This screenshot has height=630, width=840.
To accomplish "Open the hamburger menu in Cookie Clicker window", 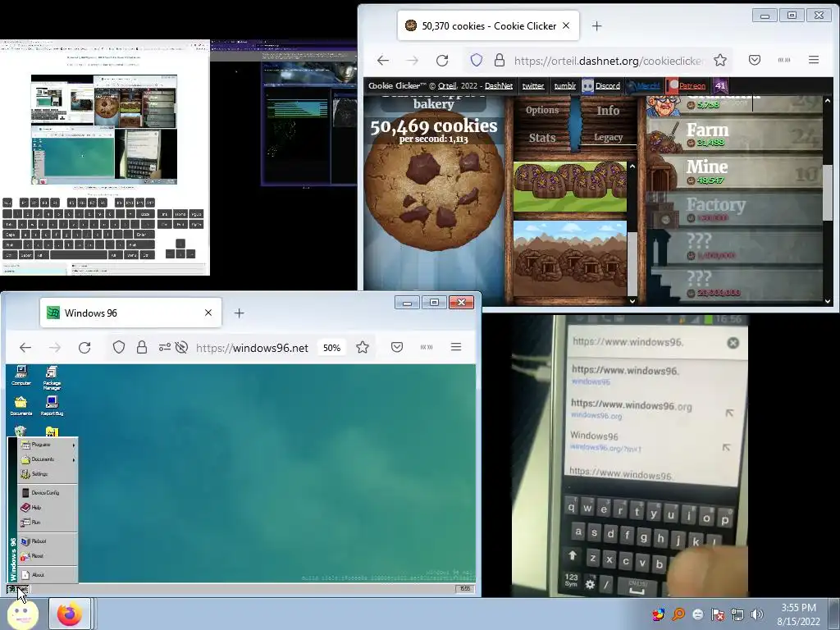I will coord(813,60).
